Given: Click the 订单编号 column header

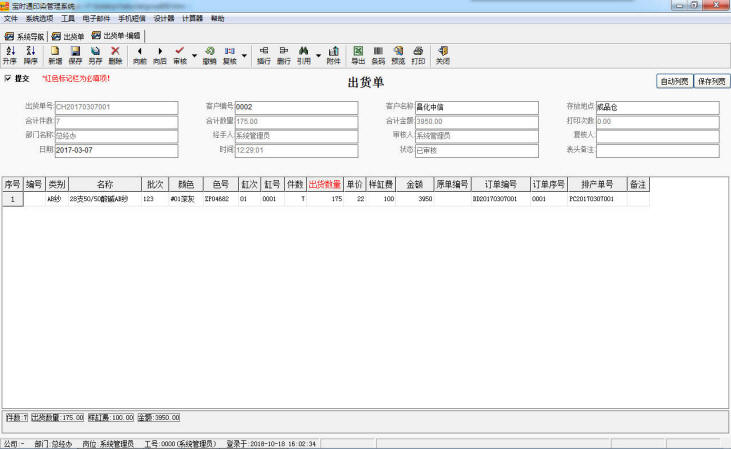Looking at the screenshot, I should tap(501, 185).
